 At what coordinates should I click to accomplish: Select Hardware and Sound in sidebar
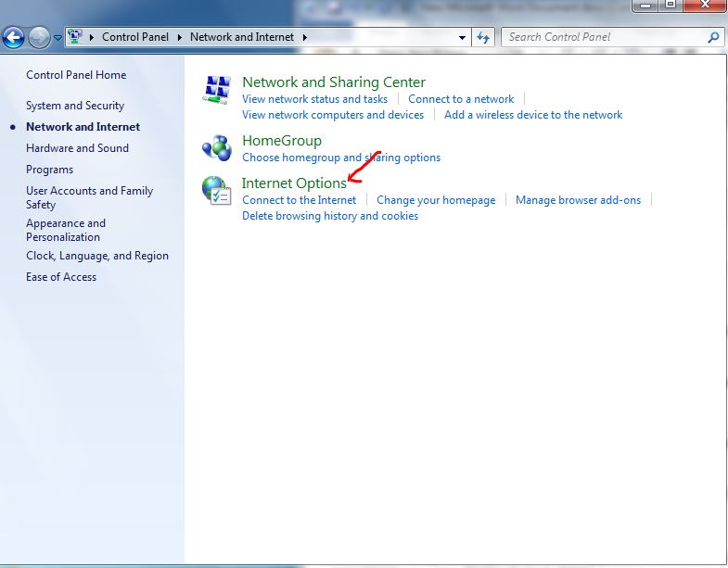pos(77,148)
